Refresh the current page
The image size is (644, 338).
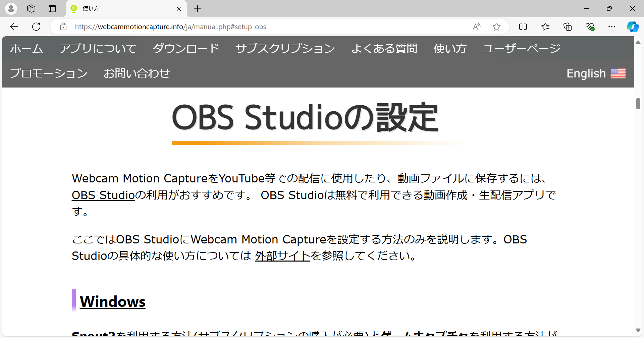pyautogui.click(x=36, y=26)
